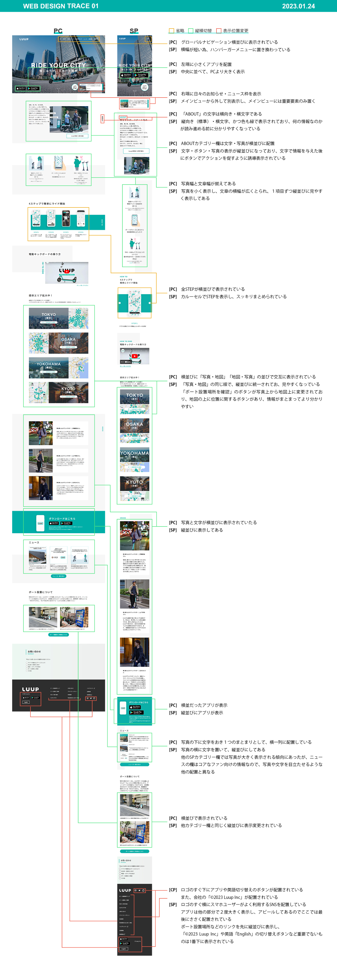Open LUUP LETTER link in SP footer
Image resolution: width=337 pixels, height=980 pixels.
pyautogui.click(x=123, y=908)
